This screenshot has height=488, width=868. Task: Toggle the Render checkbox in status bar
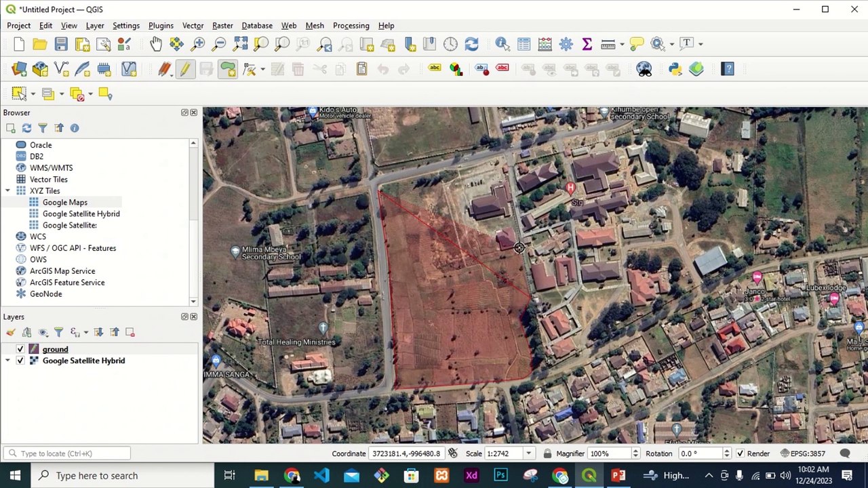(740, 453)
